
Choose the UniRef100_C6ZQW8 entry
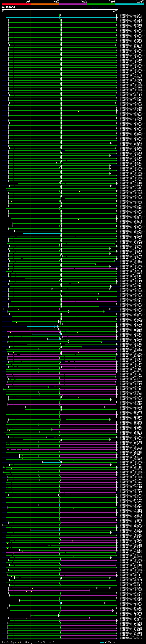coord(131,148)
